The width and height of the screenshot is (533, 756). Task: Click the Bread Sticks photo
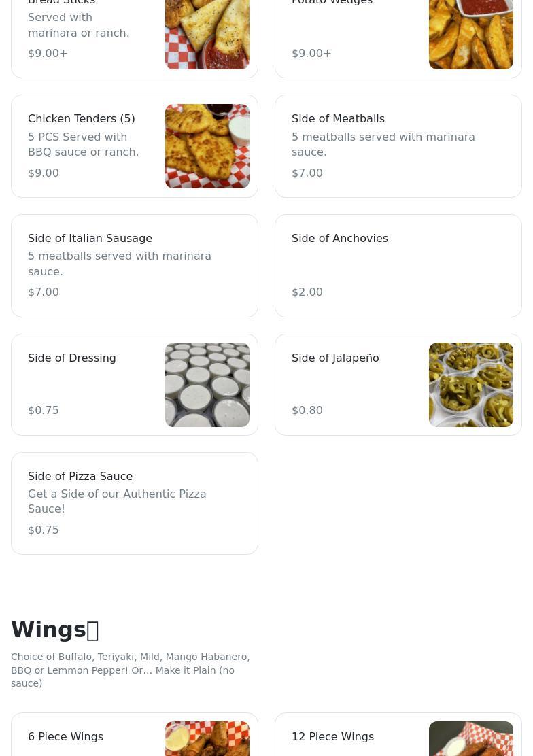(x=207, y=34)
